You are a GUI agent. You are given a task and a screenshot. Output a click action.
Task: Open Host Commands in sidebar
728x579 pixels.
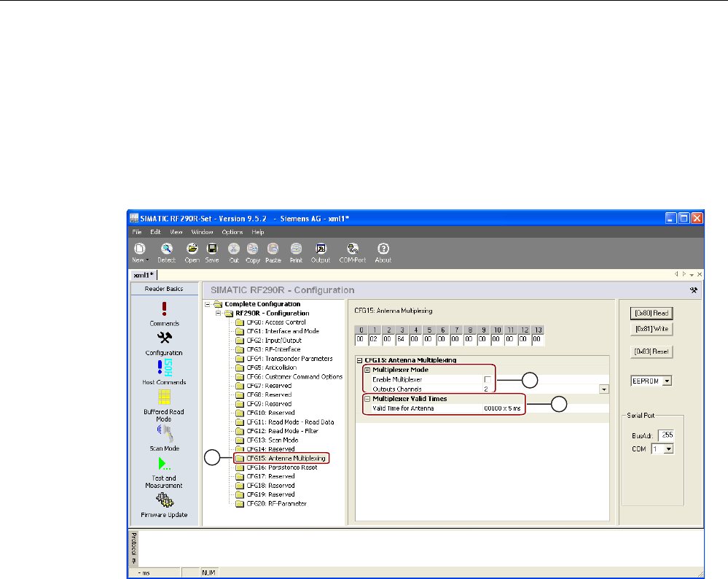(165, 368)
